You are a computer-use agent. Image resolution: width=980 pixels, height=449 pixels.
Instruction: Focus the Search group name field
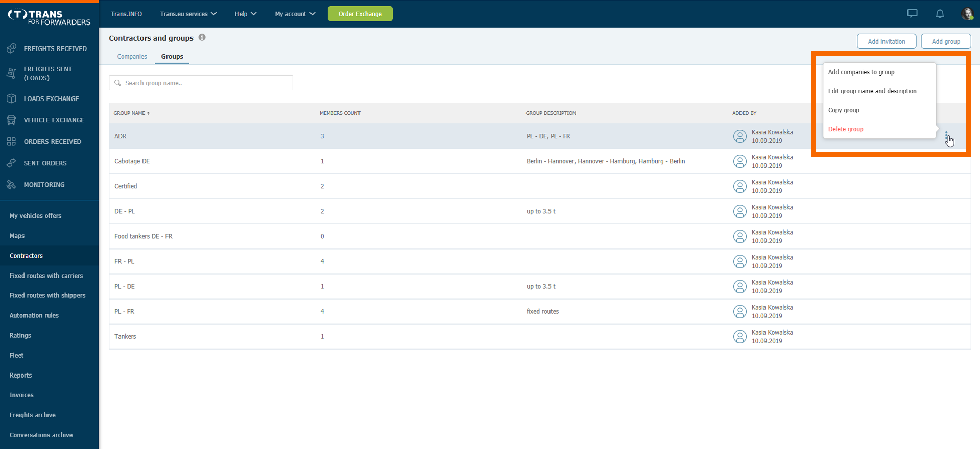coord(201,83)
